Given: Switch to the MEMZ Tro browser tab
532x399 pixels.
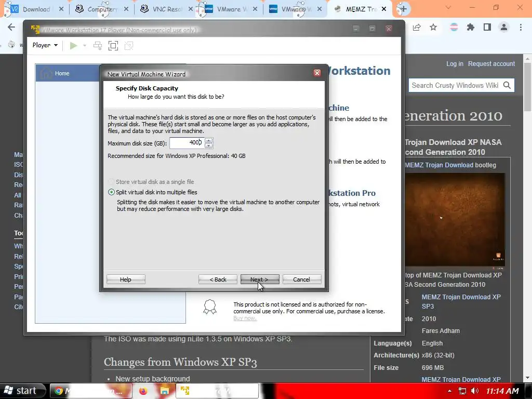Looking at the screenshot, I should coord(361,9).
